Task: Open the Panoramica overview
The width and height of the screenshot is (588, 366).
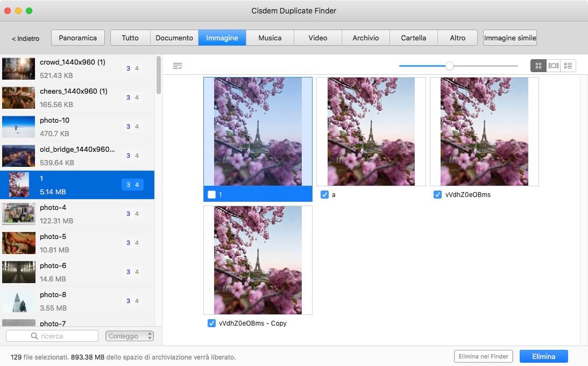Action: pos(77,38)
